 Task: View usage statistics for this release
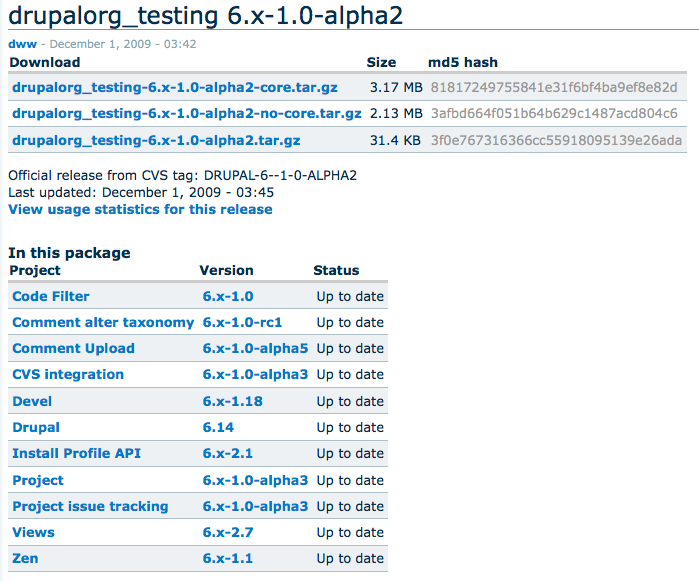pyautogui.click(x=140, y=210)
